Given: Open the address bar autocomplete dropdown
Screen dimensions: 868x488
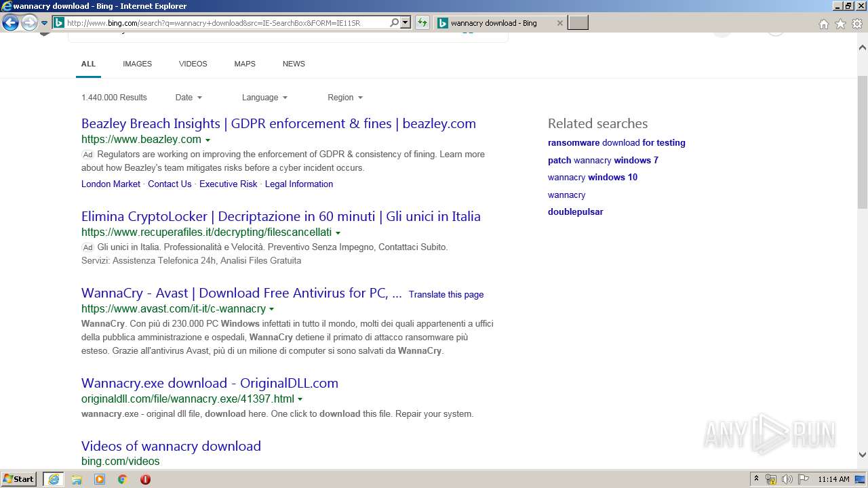Looking at the screenshot, I should click(406, 23).
